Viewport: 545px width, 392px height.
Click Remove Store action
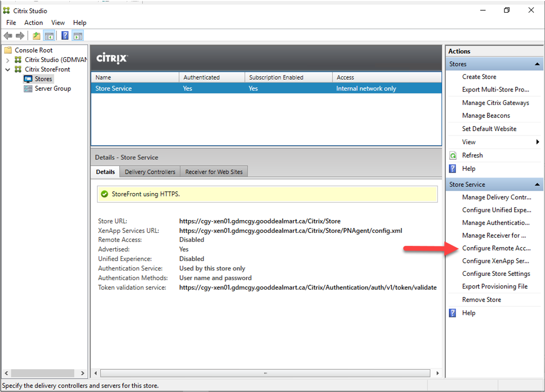(482, 300)
